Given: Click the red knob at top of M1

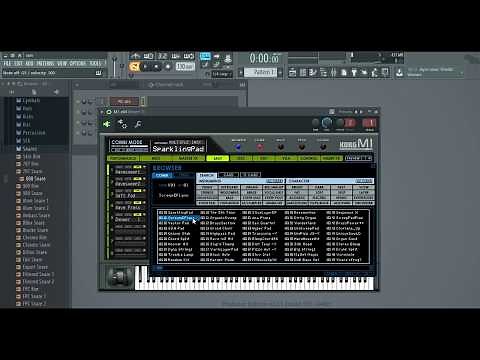Looking at the screenshot, I should click(x=260, y=147).
